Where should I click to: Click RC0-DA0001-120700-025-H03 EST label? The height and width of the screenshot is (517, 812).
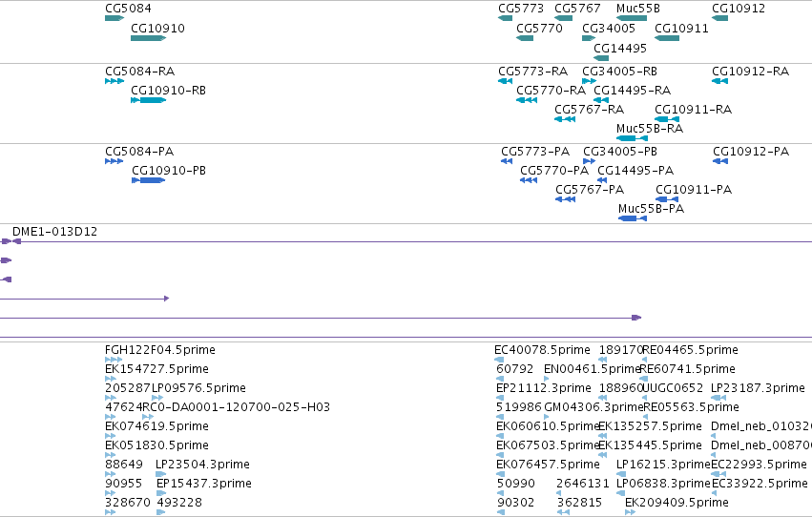pyautogui.click(x=236, y=407)
